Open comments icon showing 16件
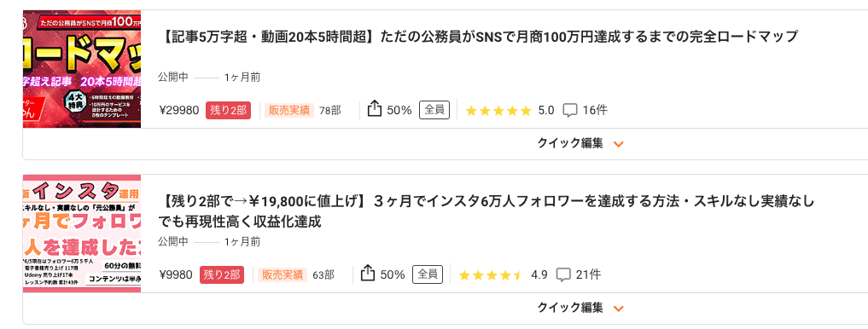This screenshot has height=329, width=868. 569,111
